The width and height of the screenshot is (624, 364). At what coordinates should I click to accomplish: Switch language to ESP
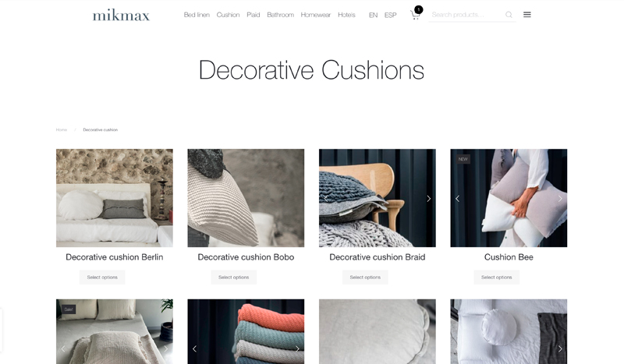(391, 15)
